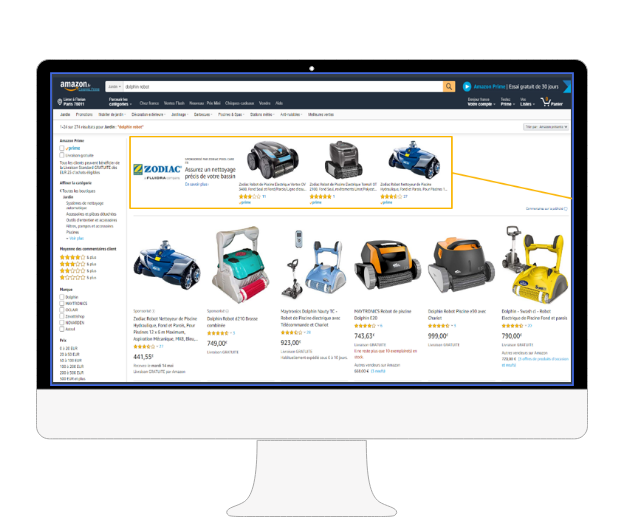This screenshot has height=525, width=636.
Task: Open Ventes Flash in top navigation
Action: click(x=174, y=103)
